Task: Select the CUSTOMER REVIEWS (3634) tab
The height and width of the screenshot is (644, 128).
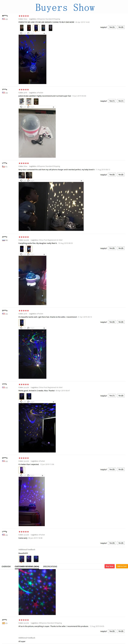Action: [x=27, y=567]
